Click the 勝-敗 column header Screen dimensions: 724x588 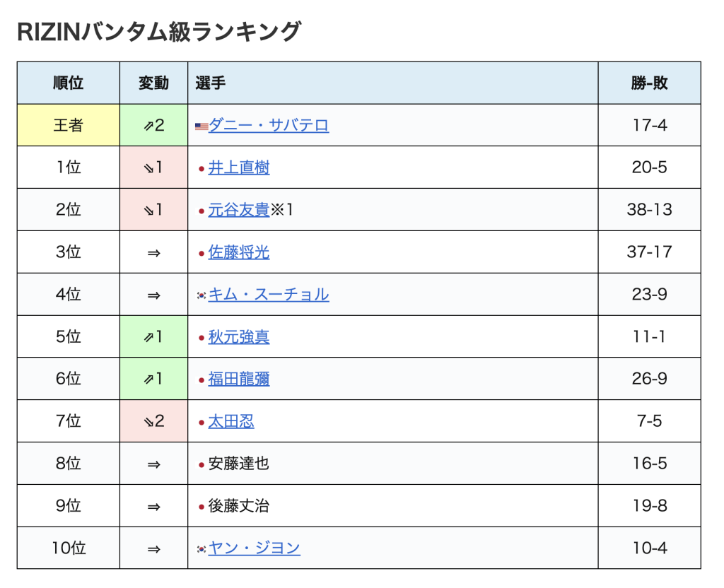649,83
